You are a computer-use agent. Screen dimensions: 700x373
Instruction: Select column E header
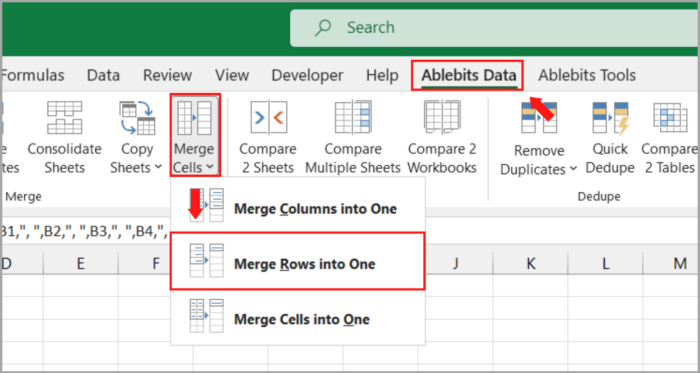[x=80, y=264]
